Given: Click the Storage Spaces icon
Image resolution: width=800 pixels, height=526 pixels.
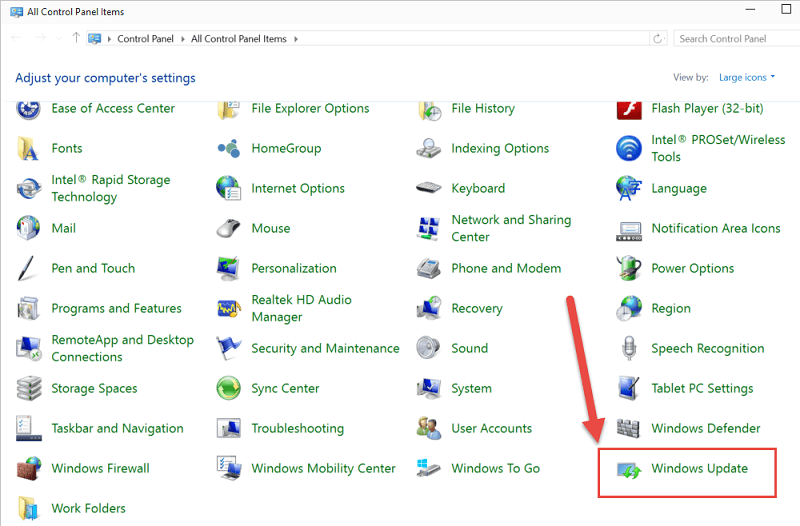Looking at the screenshot, I should [28, 388].
